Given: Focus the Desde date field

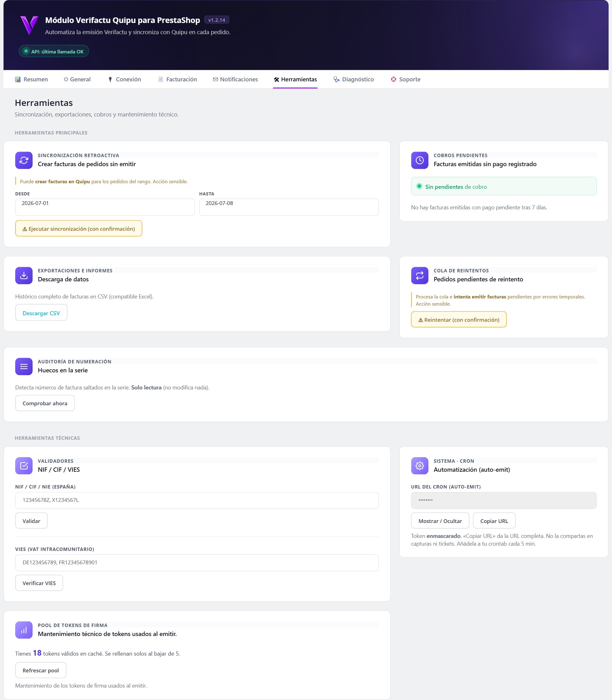Looking at the screenshot, I should (x=105, y=207).
